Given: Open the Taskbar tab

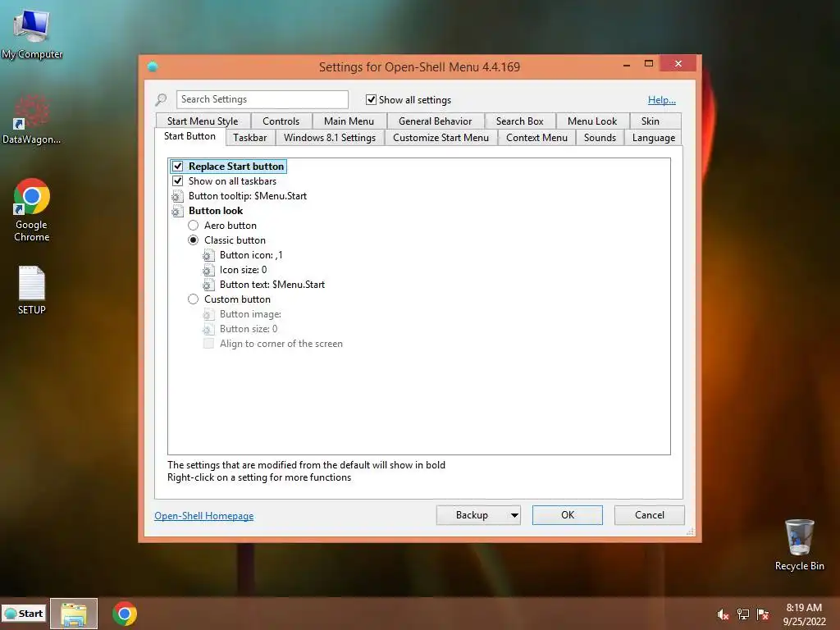Looking at the screenshot, I should (249, 138).
